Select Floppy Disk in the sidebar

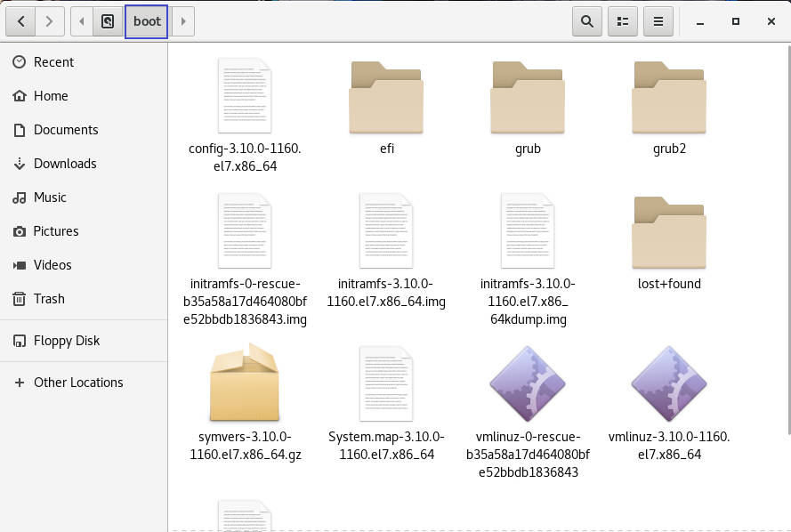[x=84, y=341]
